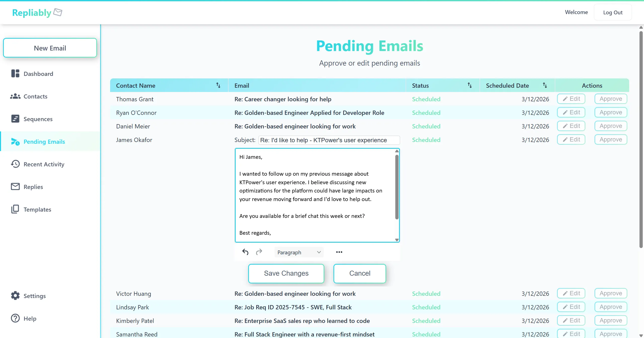Viewport: 644px width, 338px height.
Task: Save changes to James Okafor's email
Action: tap(286, 273)
